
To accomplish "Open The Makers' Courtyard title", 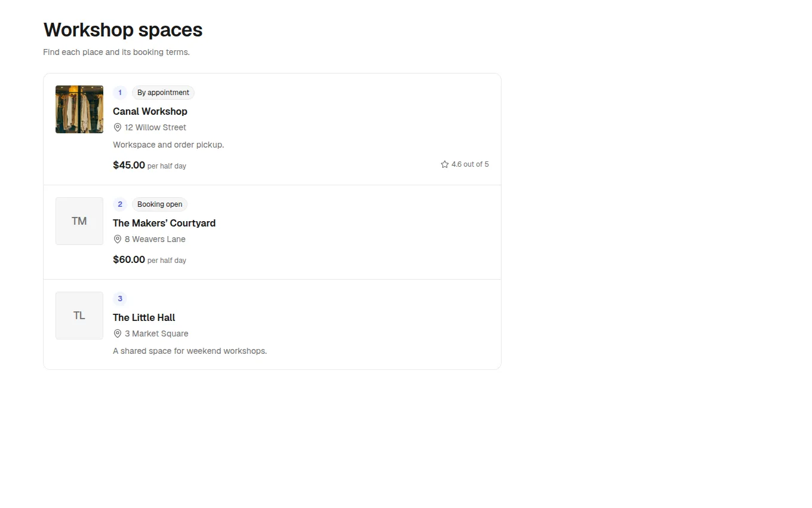I will [x=164, y=223].
